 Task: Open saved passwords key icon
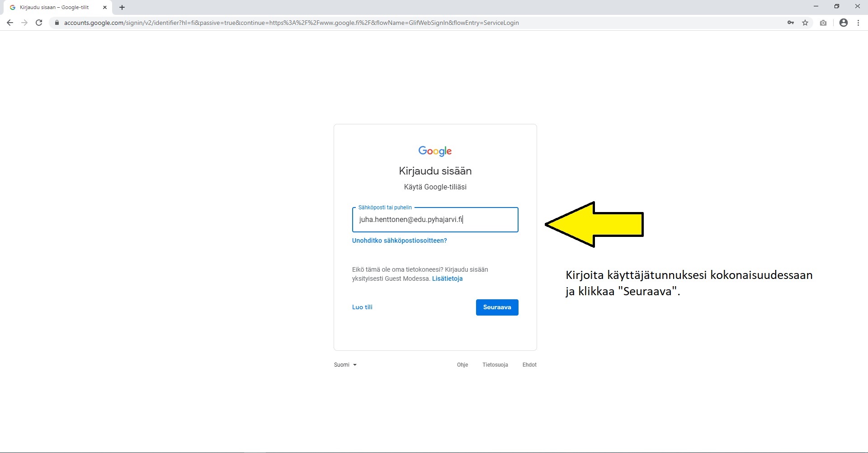pos(790,23)
